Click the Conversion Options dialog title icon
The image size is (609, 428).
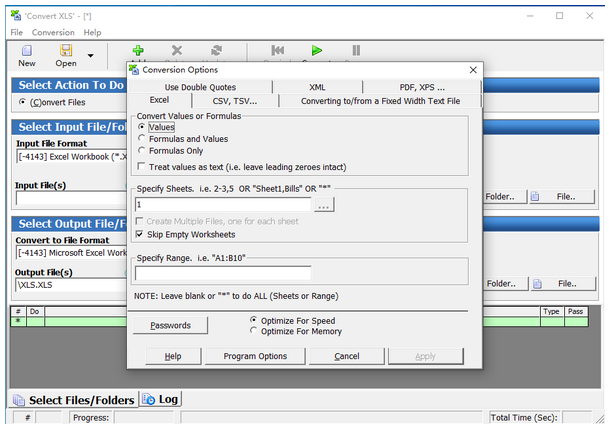coord(134,70)
